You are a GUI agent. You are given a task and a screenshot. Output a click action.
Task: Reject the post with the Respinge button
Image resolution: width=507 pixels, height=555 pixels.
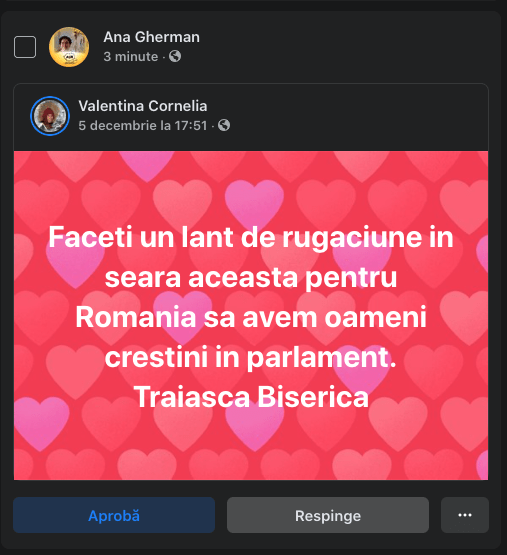click(328, 515)
